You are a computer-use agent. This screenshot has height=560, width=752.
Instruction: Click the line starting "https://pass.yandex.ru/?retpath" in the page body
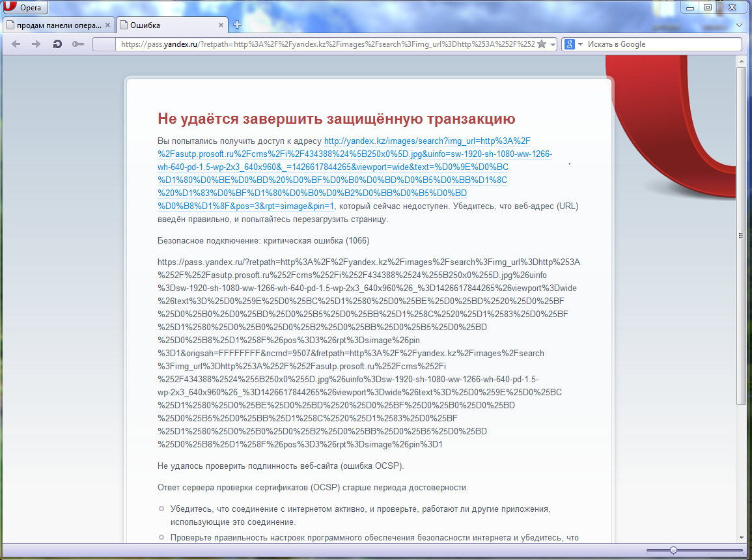[x=369, y=262]
